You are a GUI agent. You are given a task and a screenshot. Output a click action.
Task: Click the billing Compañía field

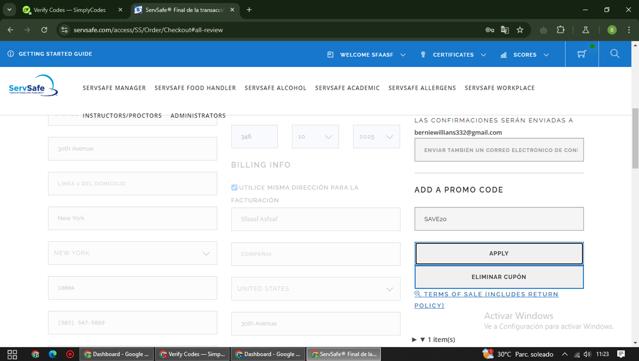pyautogui.click(x=315, y=254)
